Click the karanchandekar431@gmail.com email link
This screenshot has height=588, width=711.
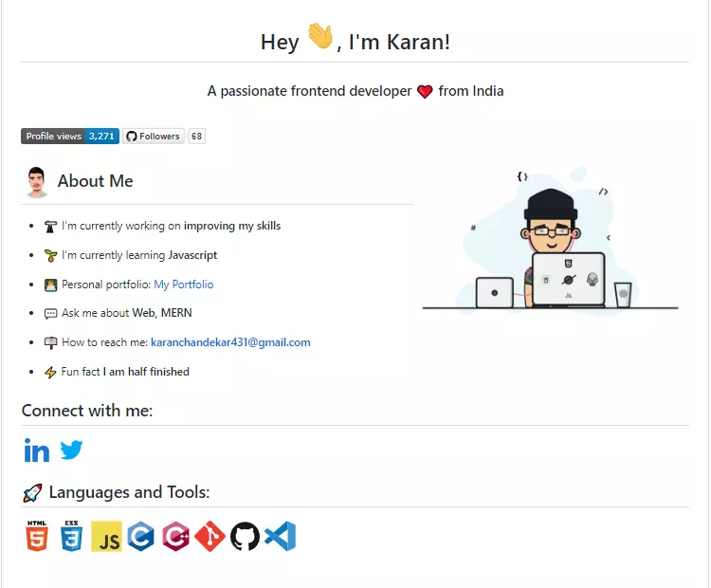tap(230, 342)
